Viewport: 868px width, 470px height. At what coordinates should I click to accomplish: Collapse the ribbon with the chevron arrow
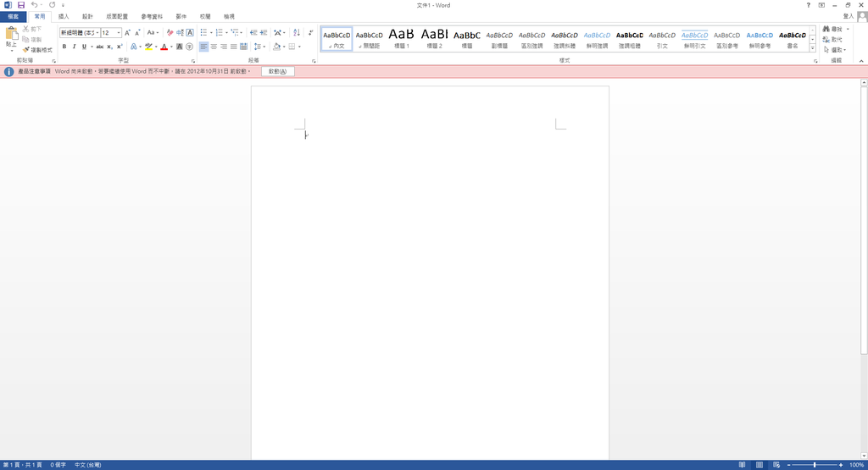coord(861,61)
